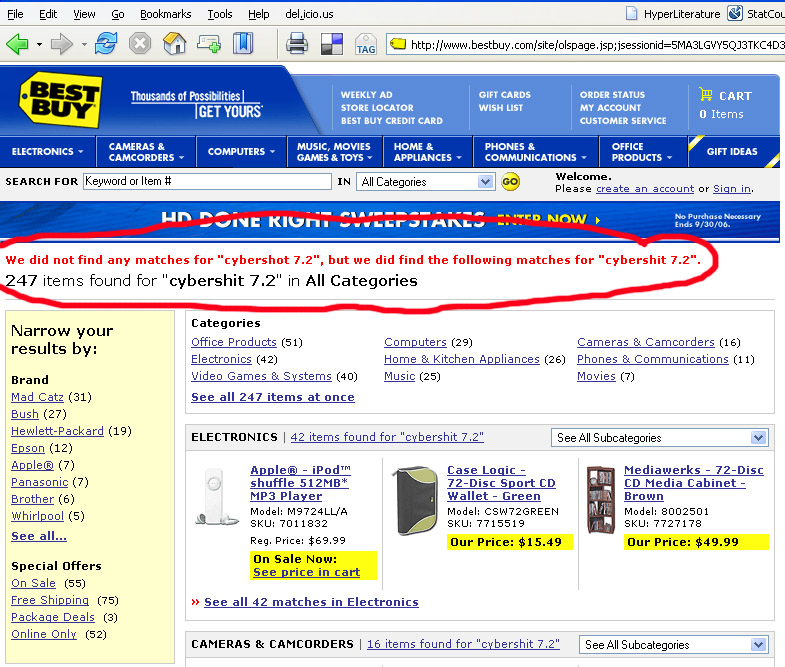Filter results by Online Only

tap(44, 634)
